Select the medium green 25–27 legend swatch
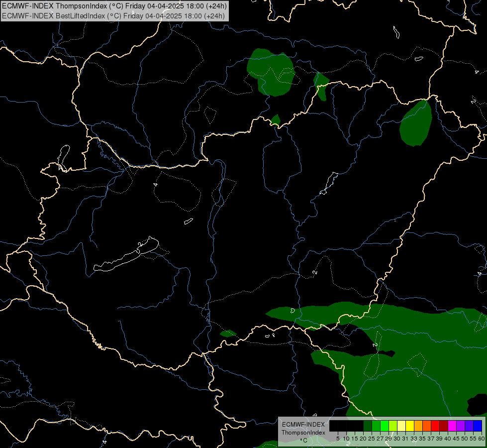The image size is (487, 448). coord(376,426)
